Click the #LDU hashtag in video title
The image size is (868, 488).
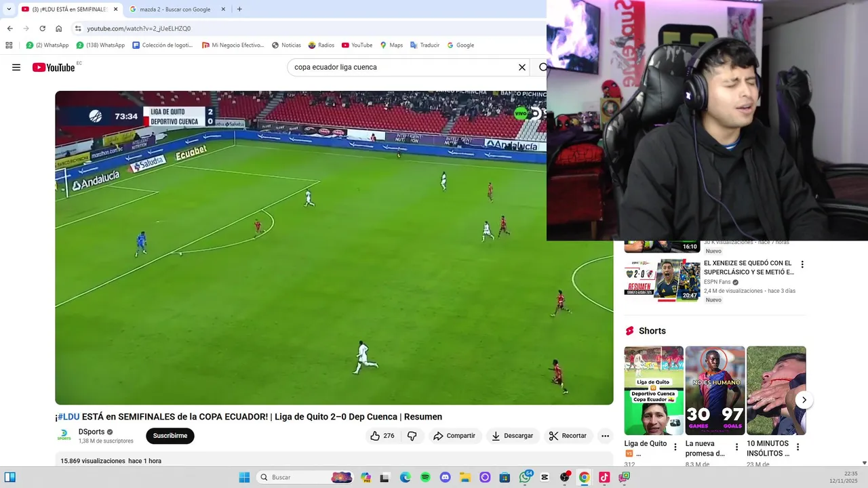68,417
